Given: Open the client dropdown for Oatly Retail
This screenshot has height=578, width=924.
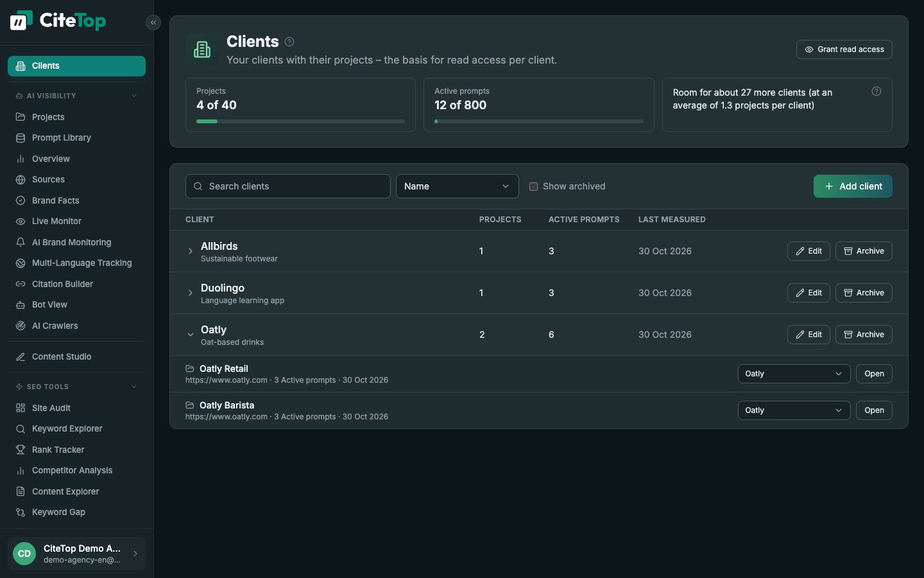Looking at the screenshot, I should click(x=794, y=374).
